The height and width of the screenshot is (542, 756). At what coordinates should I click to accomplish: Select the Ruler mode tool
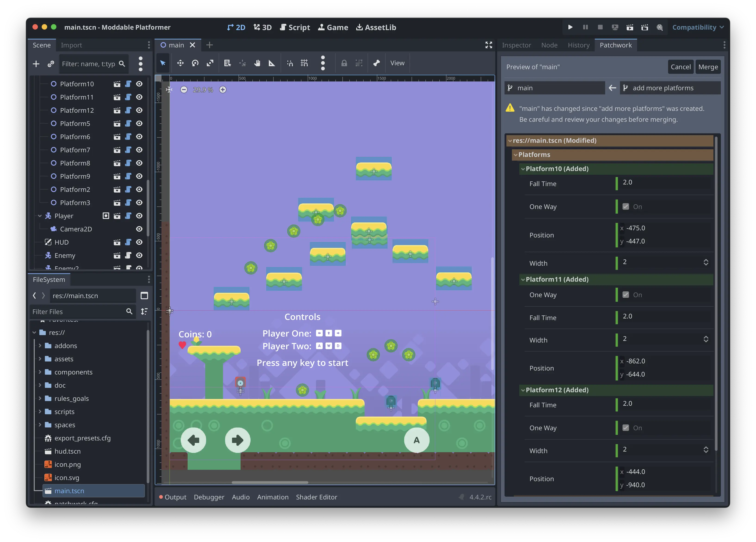coord(272,63)
